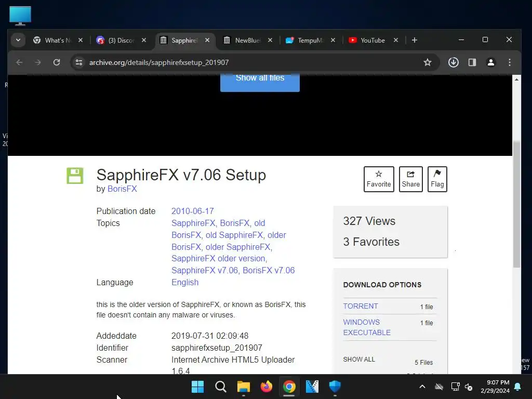Close the YouTube tab
This screenshot has width=532, height=399.
396,40
